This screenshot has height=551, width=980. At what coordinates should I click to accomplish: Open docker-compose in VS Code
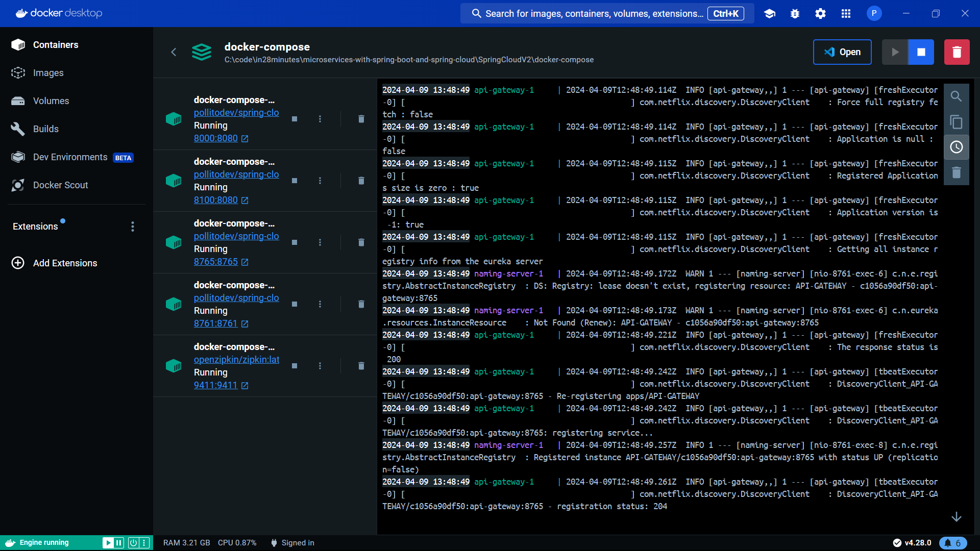(841, 52)
